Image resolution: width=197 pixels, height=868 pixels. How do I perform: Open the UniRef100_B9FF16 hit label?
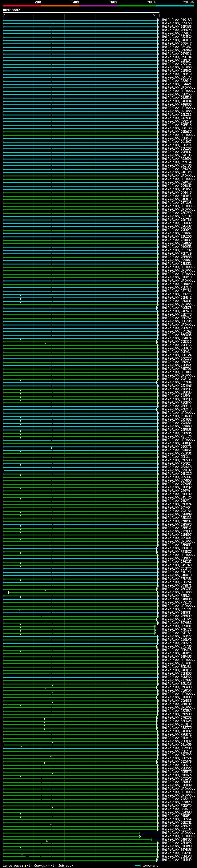pyautogui.click(x=176, y=125)
